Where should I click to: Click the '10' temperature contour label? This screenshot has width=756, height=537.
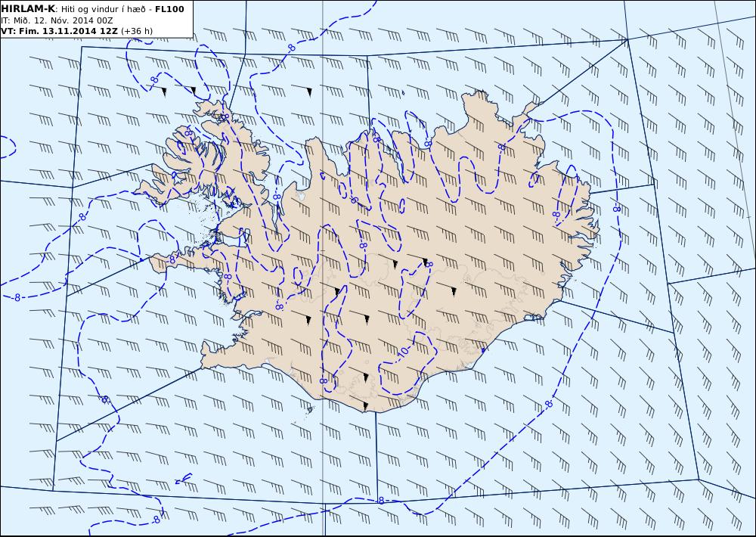(x=404, y=351)
